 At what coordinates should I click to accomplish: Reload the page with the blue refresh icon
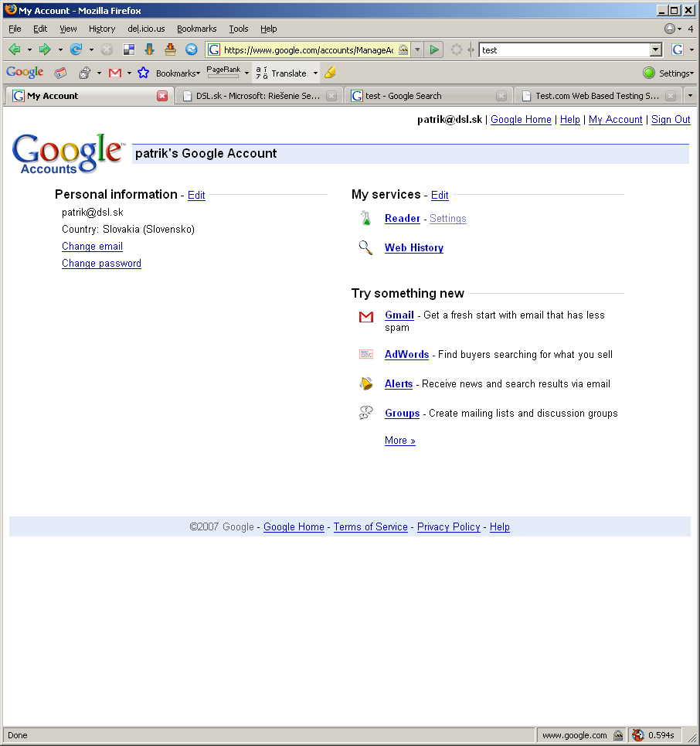pos(76,49)
